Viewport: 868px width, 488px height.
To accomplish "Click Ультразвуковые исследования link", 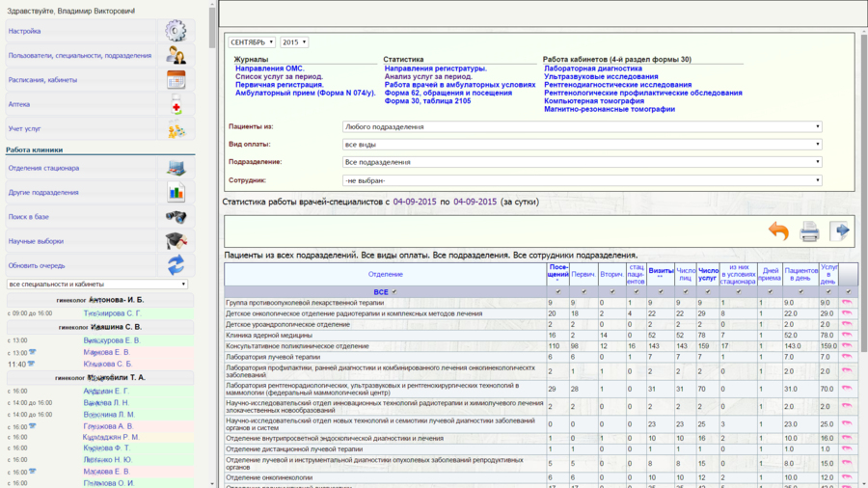I will point(601,76).
